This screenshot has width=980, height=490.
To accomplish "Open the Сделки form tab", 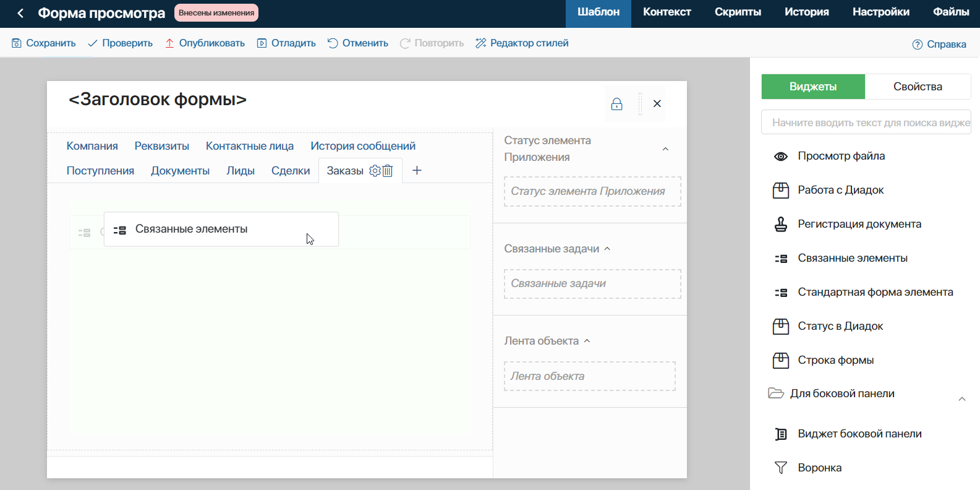I will click(x=291, y=171).
